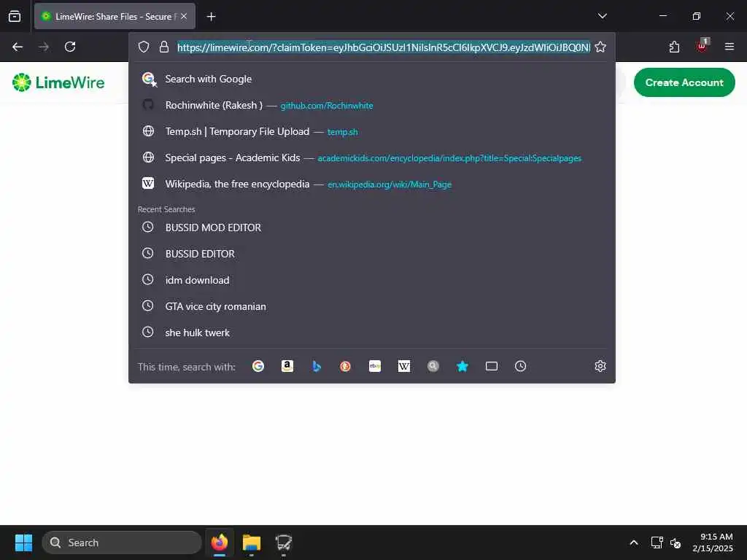Screen dimensions: 747x560
Task: Open the Firefox hamburger menu
Action: 729,47
